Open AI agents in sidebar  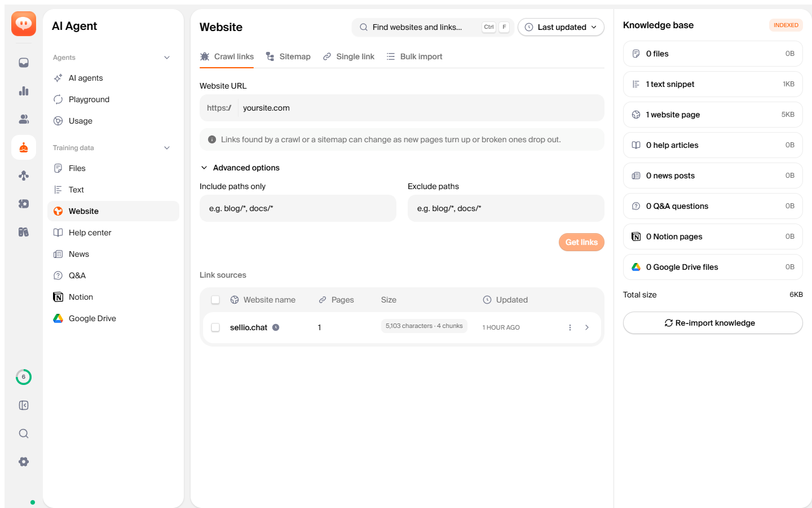[113, 78]
